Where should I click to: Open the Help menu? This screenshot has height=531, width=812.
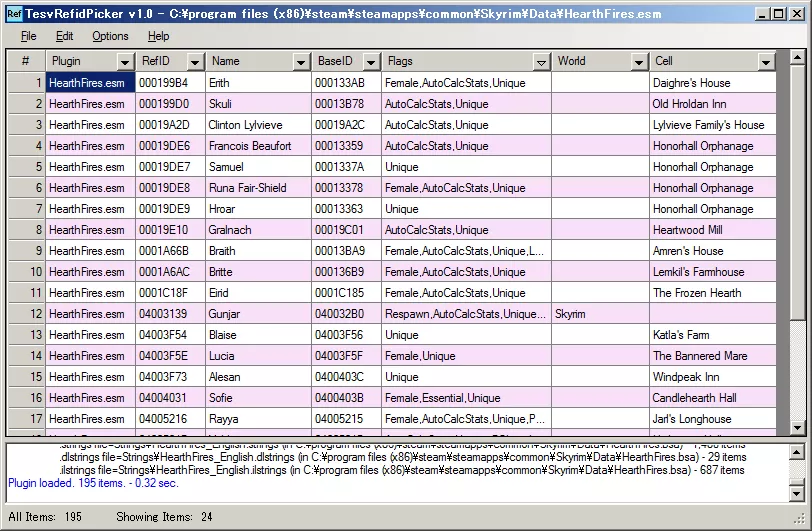click(x=158, y=36)
